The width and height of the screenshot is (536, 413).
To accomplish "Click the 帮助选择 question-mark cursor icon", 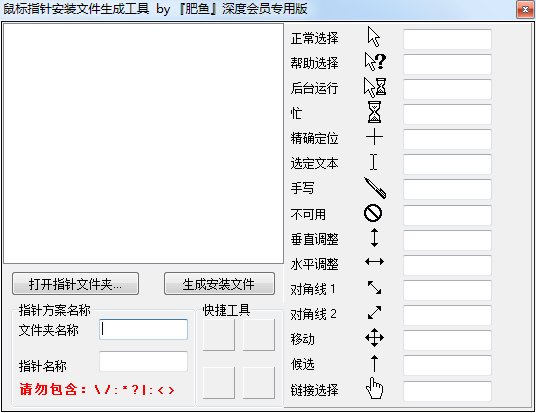I will [x=375, y=62].
